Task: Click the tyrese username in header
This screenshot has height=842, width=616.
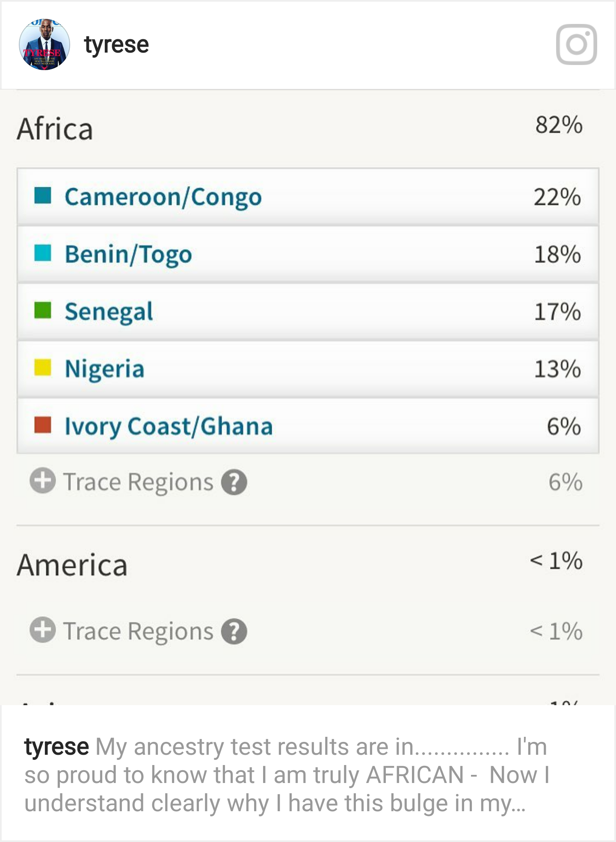Action: pyautogui.click(x=116, y=45)
